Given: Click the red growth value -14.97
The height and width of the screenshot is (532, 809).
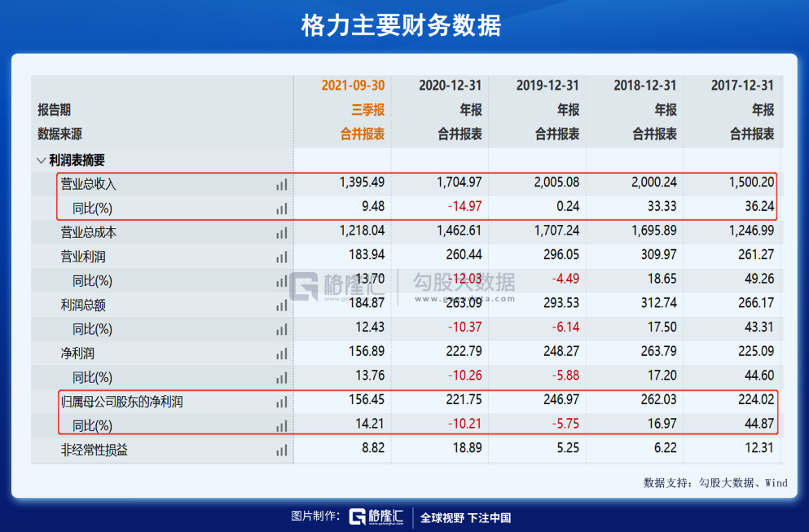Looking at the screenshot, I should coord(465,206).
